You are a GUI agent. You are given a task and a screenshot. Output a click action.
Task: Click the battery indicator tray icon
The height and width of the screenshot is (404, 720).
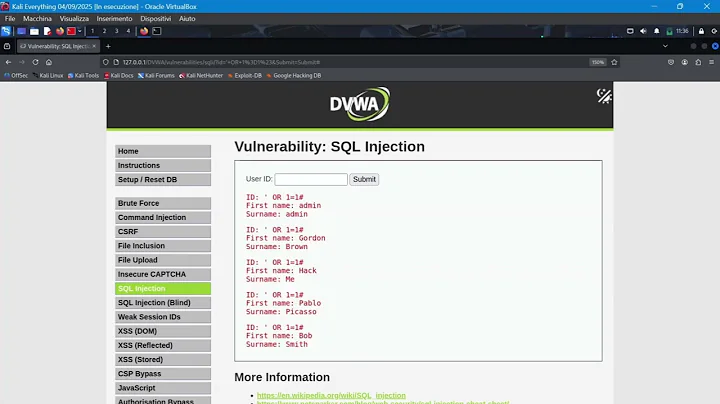(x=669, y=31)
